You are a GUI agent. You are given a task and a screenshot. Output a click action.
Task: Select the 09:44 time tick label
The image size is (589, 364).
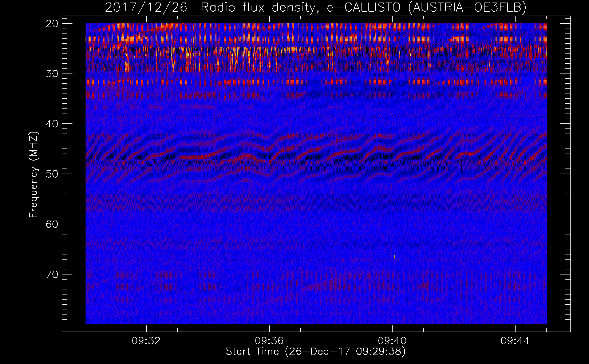coord(515,341)
